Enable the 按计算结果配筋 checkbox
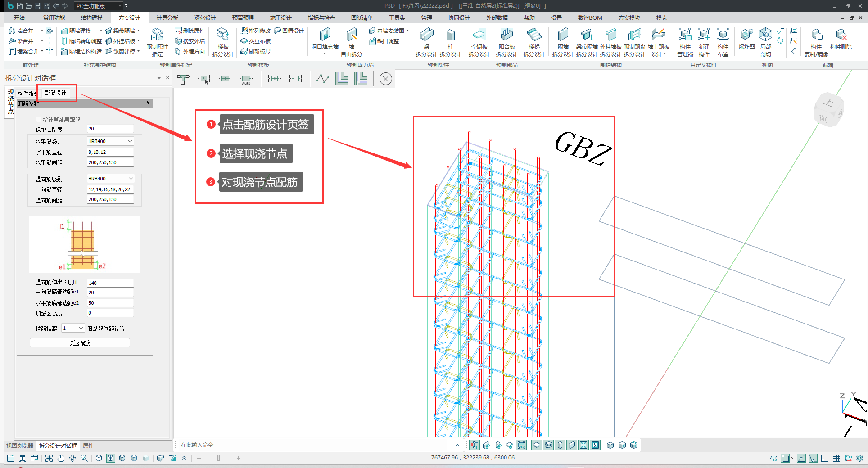The image size is (868, 468). click(38, 120)
